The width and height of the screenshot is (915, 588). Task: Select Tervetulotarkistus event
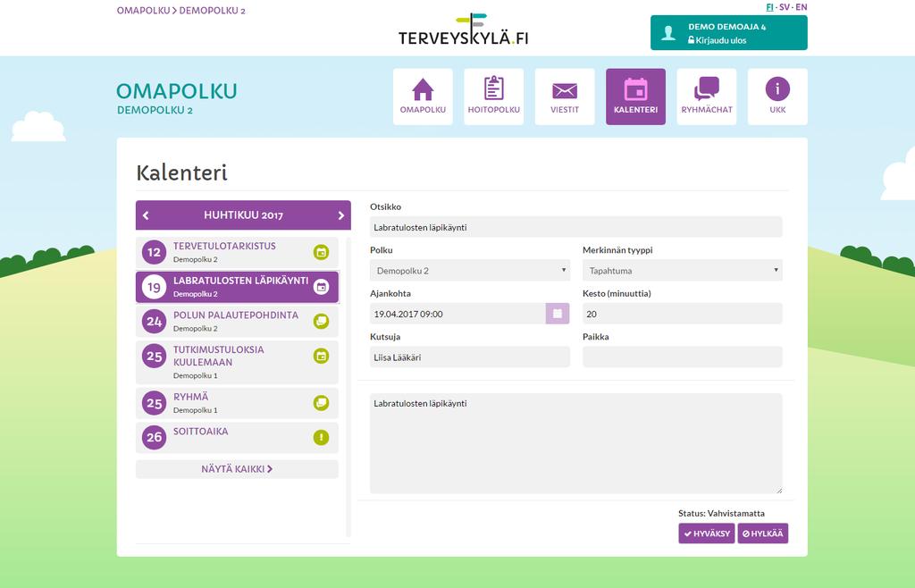pyautogui.click(x=237, y=253)
